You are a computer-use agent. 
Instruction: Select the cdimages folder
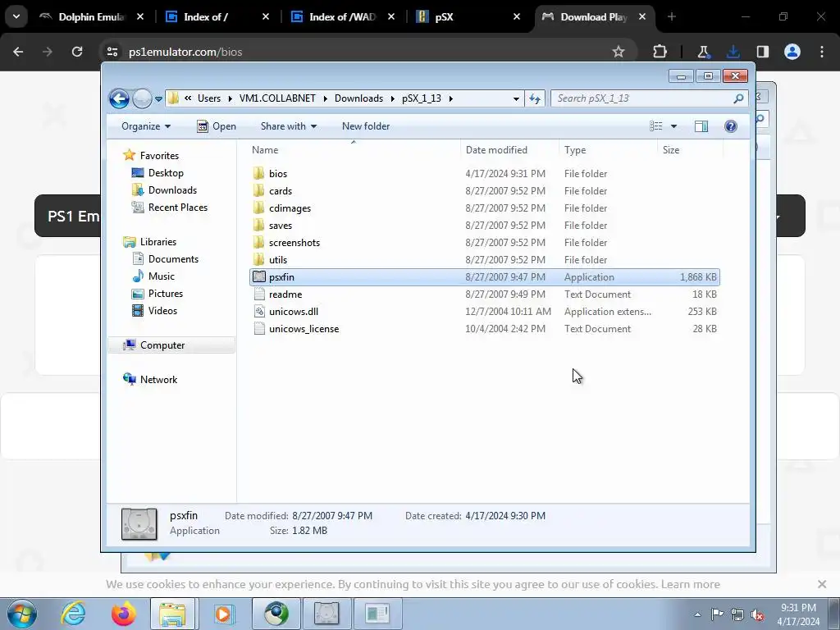[290, 208]
